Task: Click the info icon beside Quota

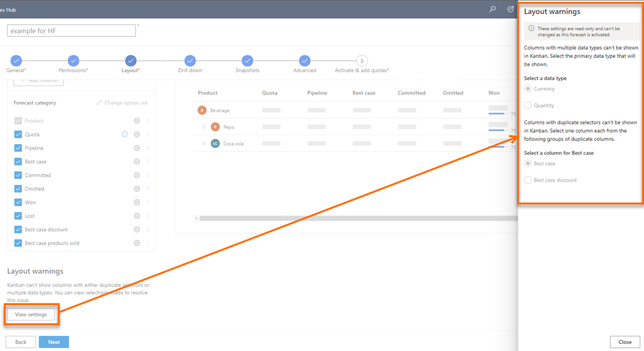Action: (x=124, y=135)
